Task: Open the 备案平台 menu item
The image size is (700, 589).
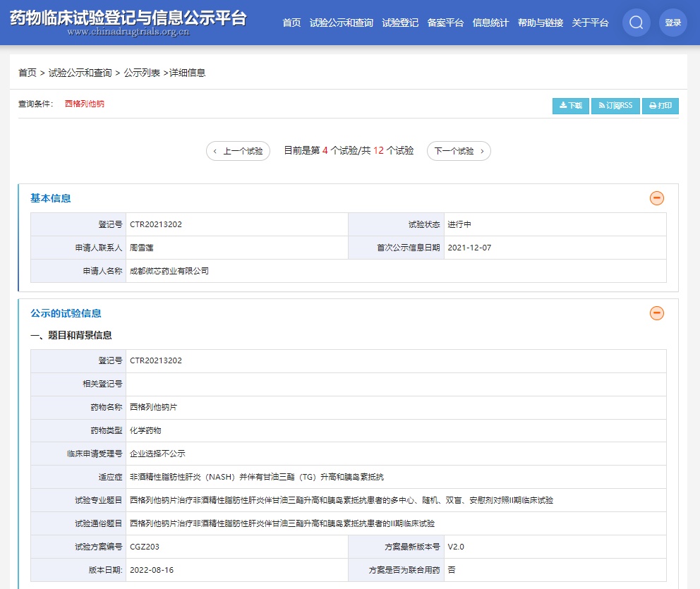Action: 445,23
